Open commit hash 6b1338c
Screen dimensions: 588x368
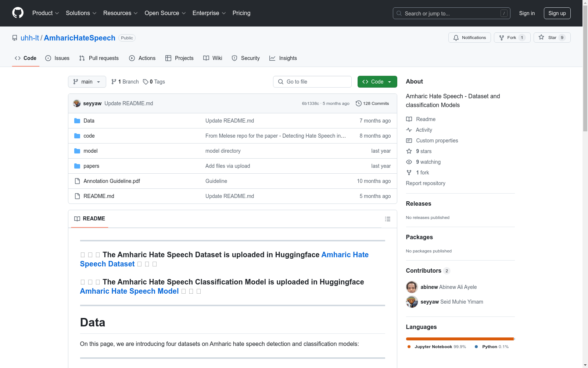tap(311, 103)
